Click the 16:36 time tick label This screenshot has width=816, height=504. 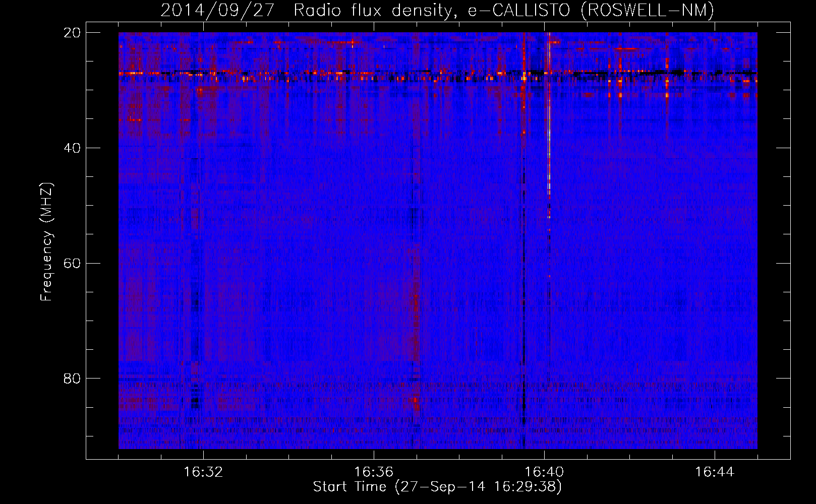pyautogui.click(x=374, y=472)
